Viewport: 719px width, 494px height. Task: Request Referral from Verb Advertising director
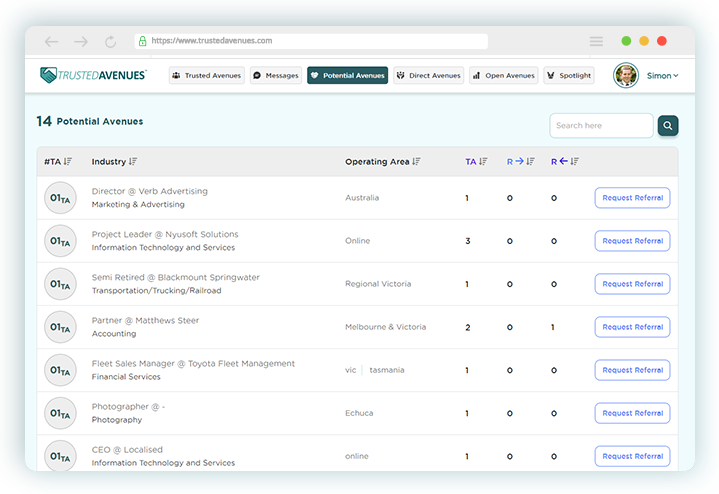(x=632, y=198)
